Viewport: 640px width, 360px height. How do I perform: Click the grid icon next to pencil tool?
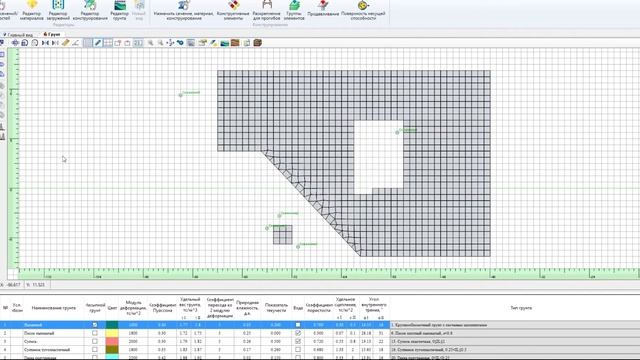click(108, 43)
